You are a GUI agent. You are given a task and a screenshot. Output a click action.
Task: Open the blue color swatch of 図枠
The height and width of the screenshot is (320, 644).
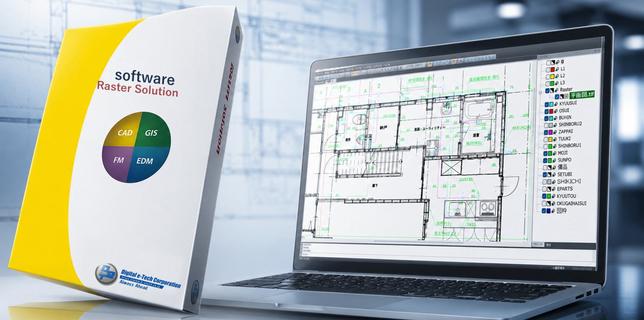coord(549,211)
